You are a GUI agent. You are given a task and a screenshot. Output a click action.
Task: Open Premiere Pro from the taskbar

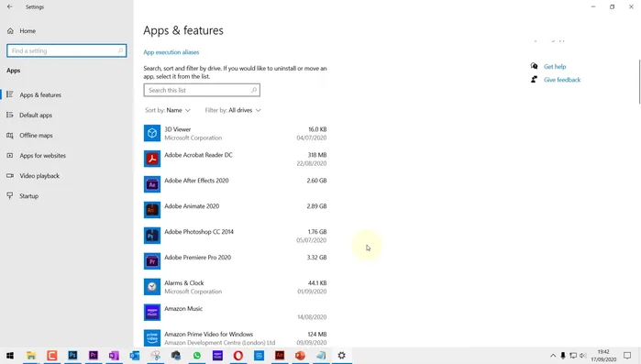[x=94, y=356]
